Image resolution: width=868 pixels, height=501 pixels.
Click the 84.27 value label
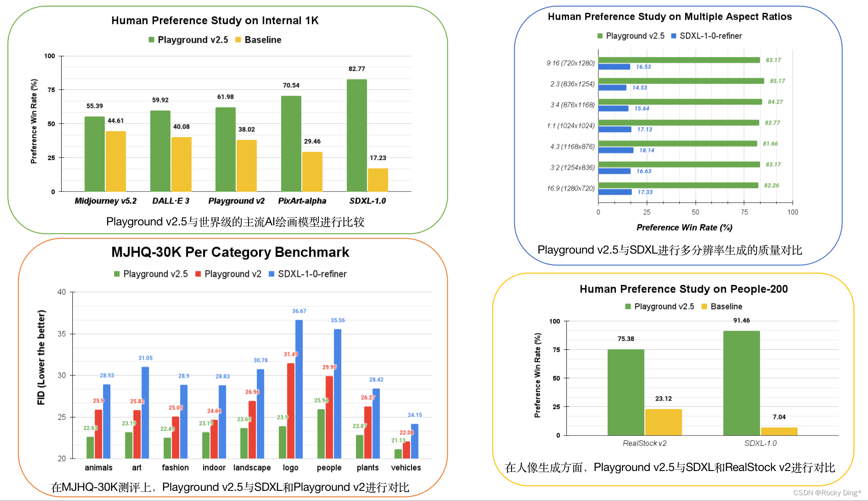(775, 102)
